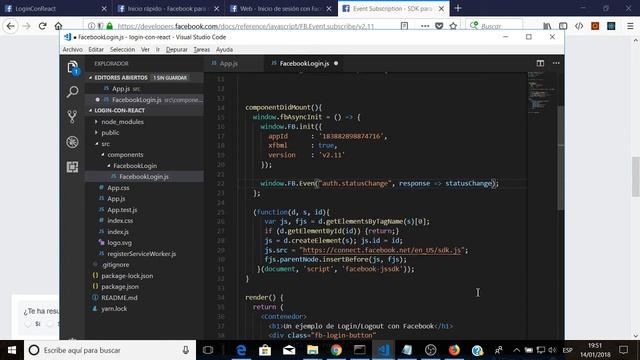Open the Ayuda menu
Screen dimensions: 640x360
pos(224,49)
